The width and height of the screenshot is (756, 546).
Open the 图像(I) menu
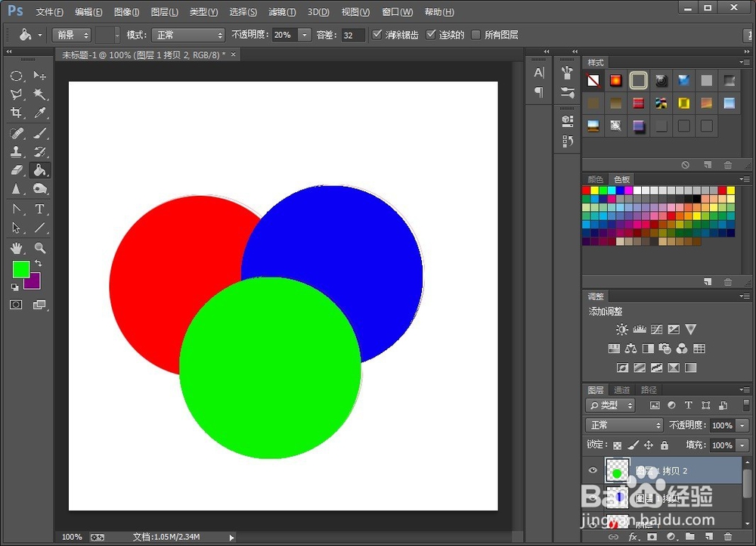coord(126,12)
